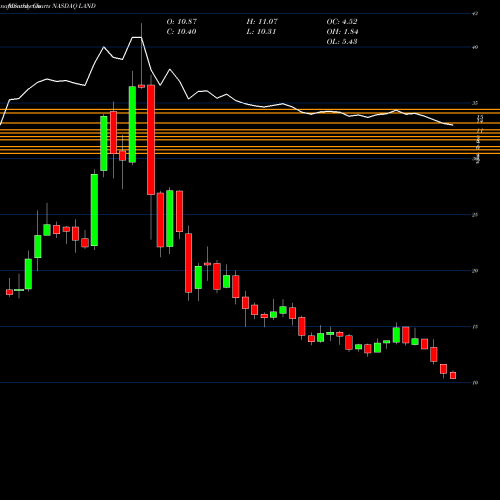The width and height of the screenshot is (500, 500).
Task: Select the last red candlestick at far right
Action: (x=453, y=375)
